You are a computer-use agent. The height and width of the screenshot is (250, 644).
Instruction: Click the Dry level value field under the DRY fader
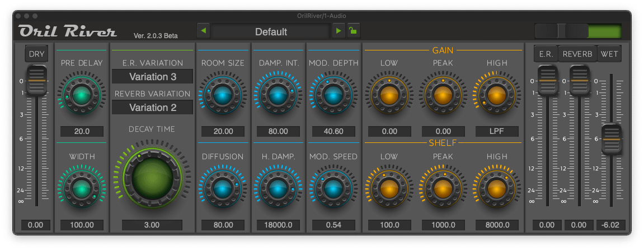[x=36, y=225]
